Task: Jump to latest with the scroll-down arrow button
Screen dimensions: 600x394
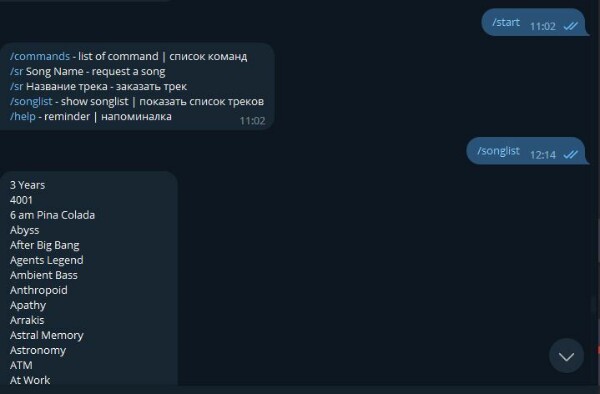Action: click(x=566, y=356)
